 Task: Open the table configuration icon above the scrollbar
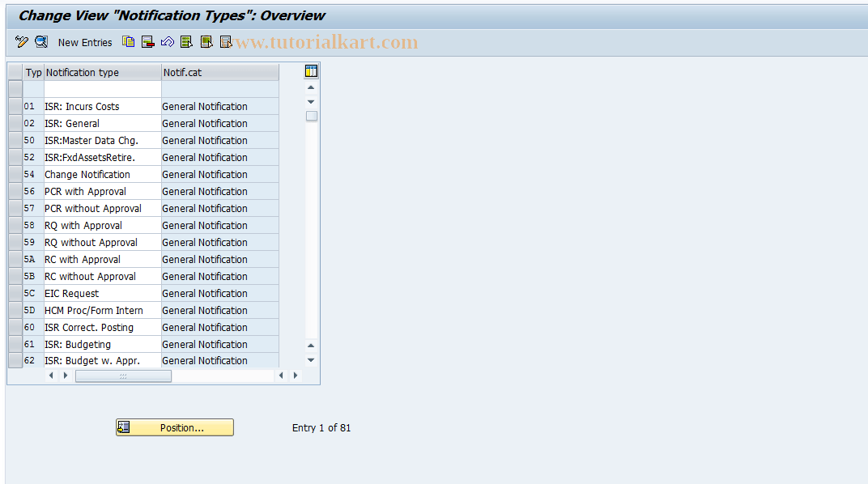[x=311, y=71]
